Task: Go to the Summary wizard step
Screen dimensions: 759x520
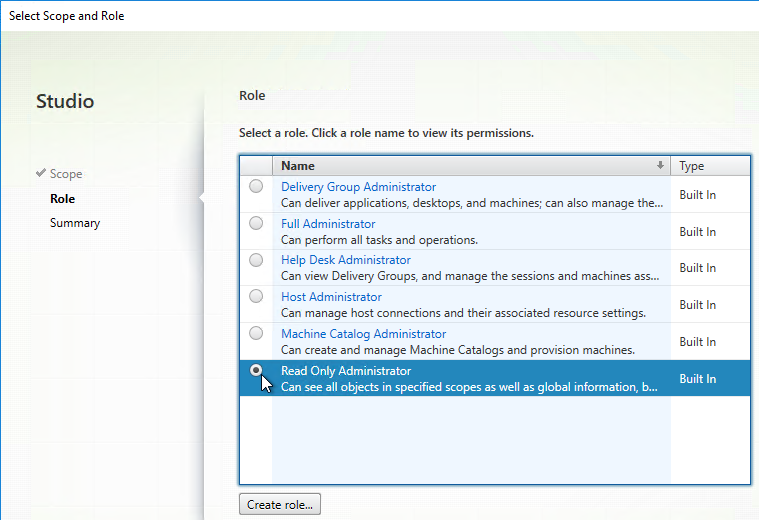Action: tap(75, 223)
